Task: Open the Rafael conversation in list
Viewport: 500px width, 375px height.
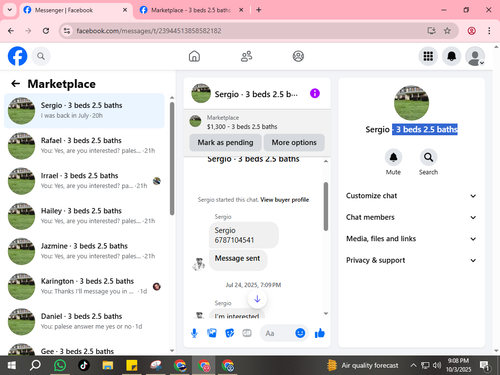Action: click(84, 146)
